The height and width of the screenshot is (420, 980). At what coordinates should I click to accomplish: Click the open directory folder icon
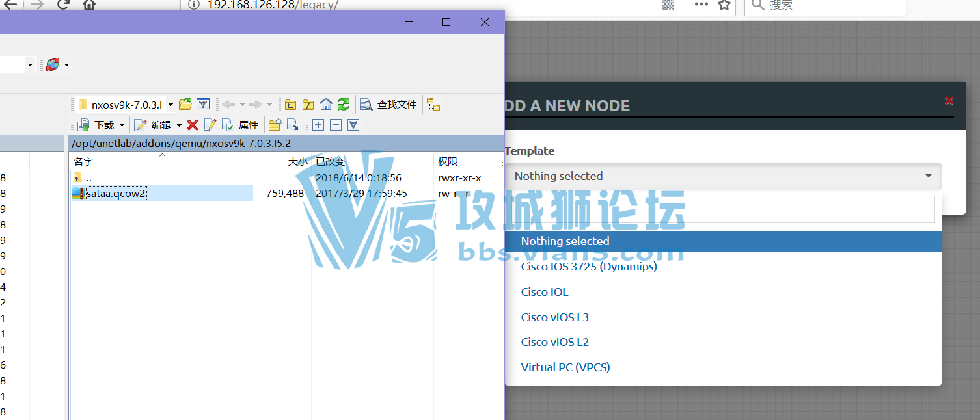pyautogui.click(x=185, y=104)
